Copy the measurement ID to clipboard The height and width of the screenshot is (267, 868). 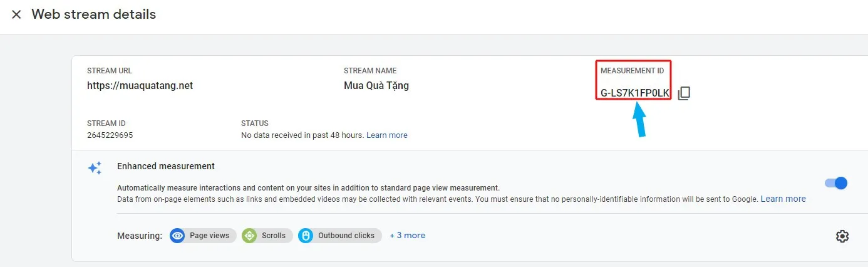point(685,93)
